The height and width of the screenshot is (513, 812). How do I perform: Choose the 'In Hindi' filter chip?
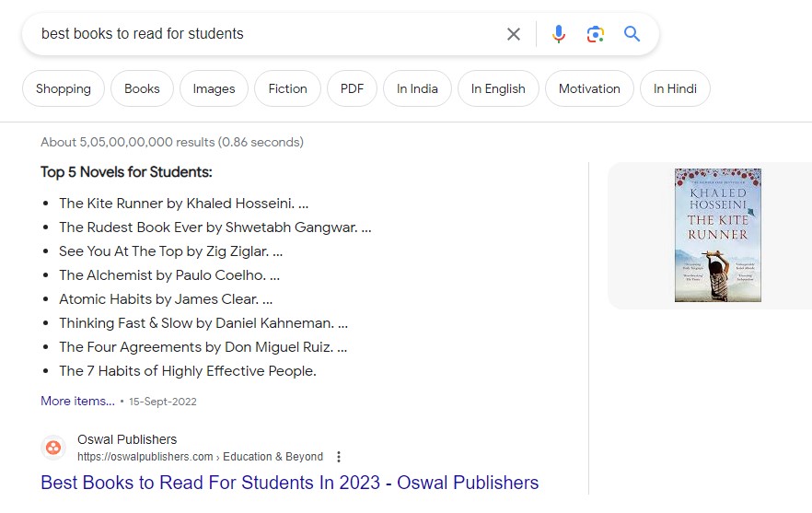click(x=675, y=88)
